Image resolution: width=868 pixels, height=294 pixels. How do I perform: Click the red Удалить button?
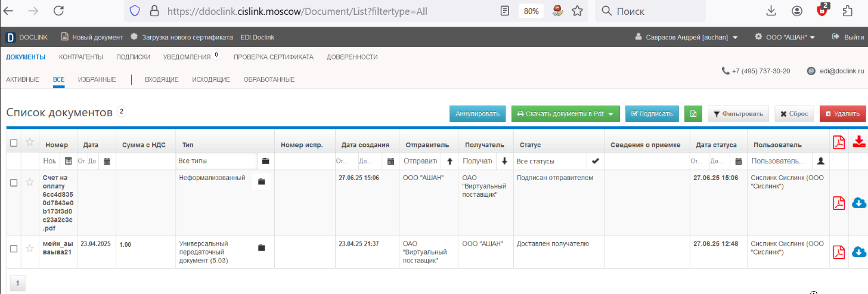(842, 113)
